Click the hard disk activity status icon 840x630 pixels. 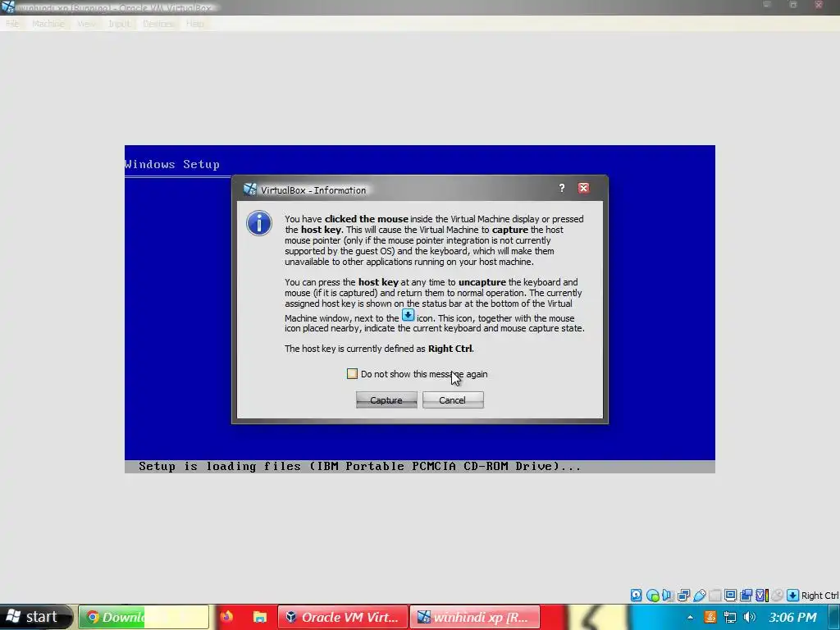tap(636, 596)
